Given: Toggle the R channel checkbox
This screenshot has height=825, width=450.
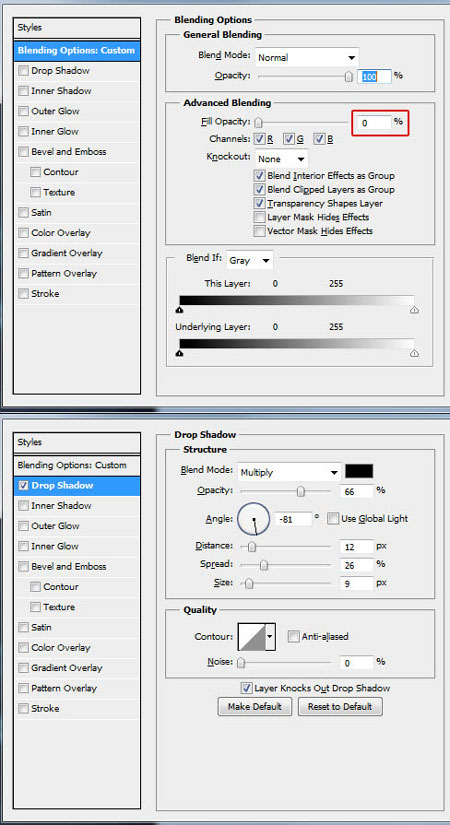Looking at the screenshot, I should (259, 139).
